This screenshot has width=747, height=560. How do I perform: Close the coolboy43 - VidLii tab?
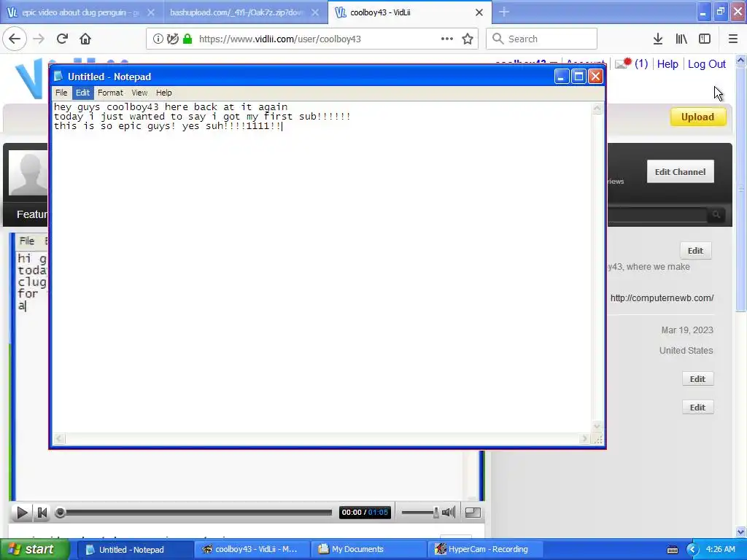479,12
